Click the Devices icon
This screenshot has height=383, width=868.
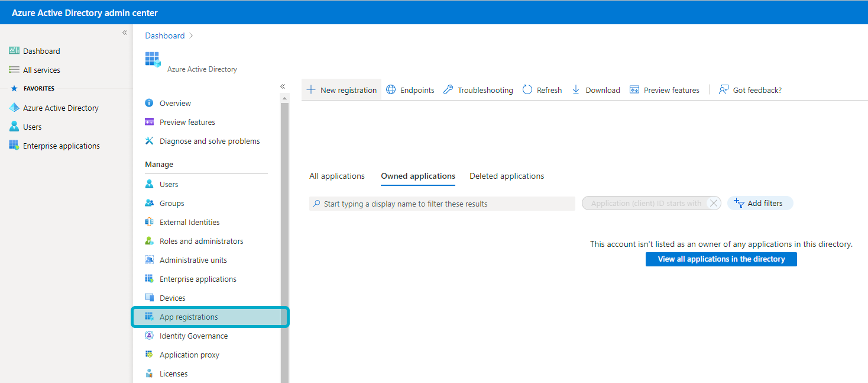pos(149,298)
